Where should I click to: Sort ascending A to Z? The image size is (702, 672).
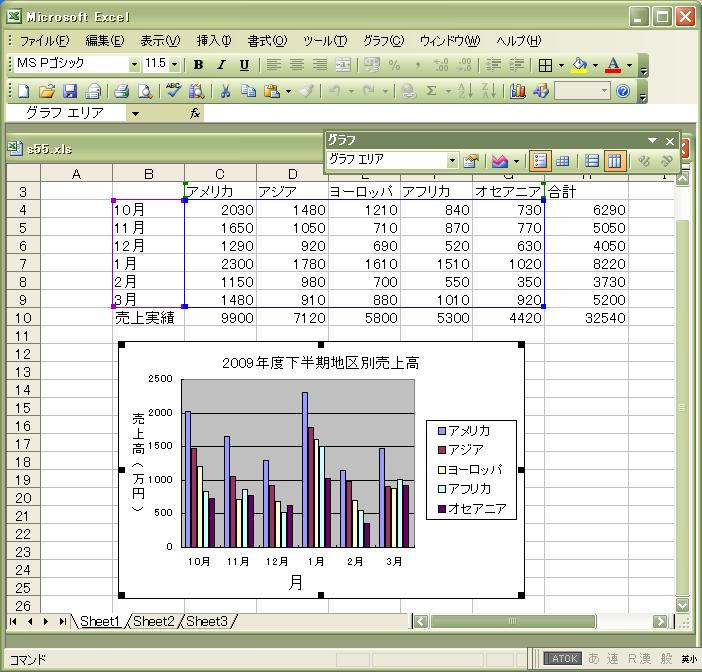pos(466,91)
